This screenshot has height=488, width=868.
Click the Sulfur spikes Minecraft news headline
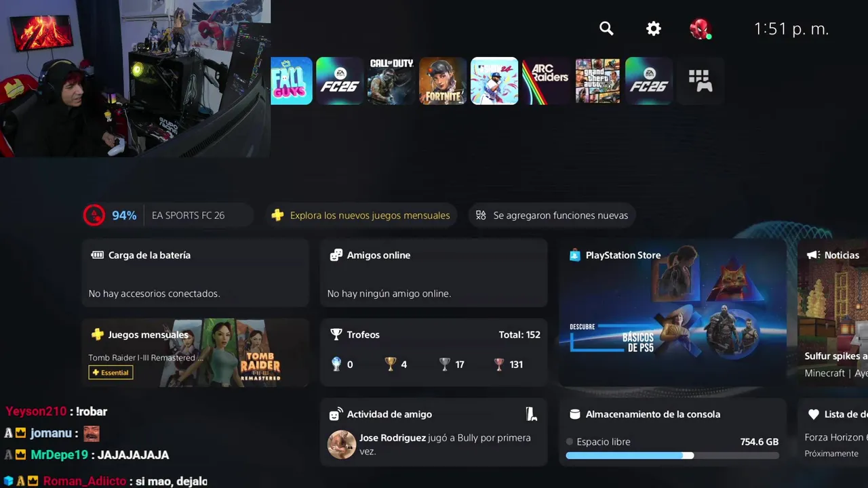pos(836,356)
